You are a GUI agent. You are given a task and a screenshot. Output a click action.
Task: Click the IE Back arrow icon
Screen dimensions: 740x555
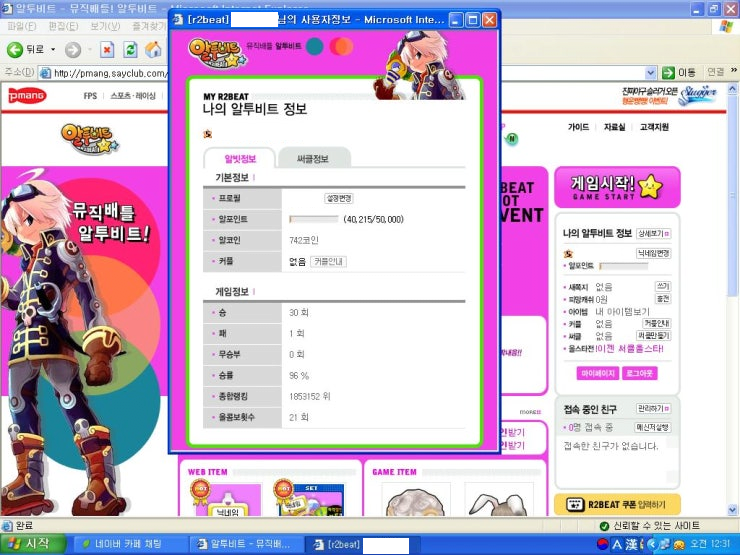[x=15, y=50]
